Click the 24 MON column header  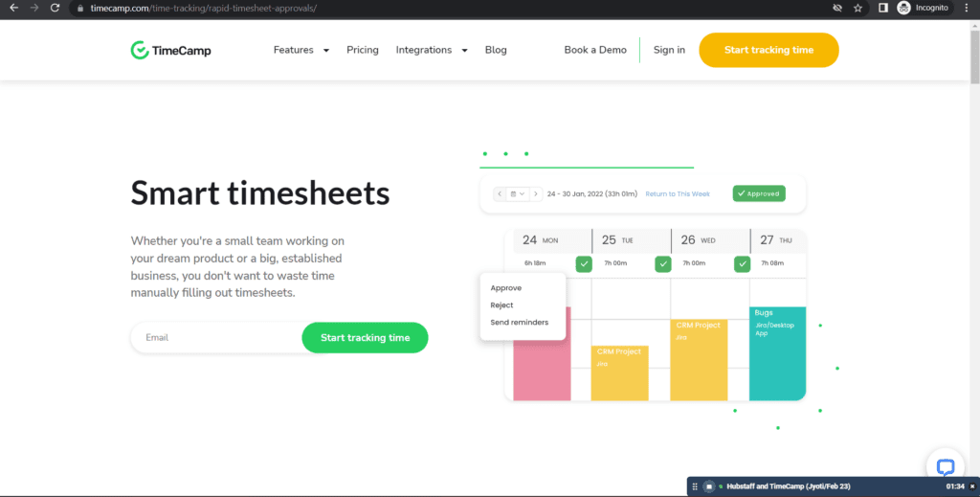click(552, 240)
